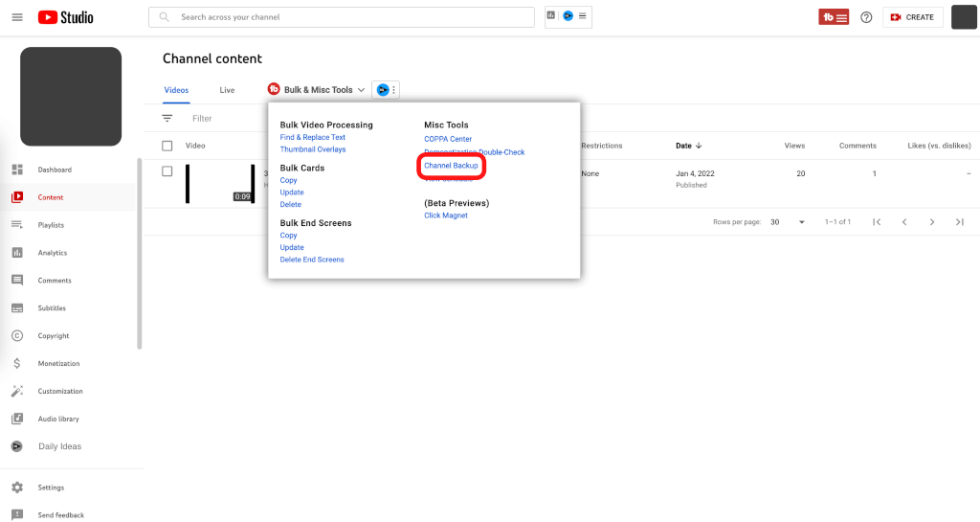980x522 pixels.
Task: Open the filter icon above video list
Action: 167,118
